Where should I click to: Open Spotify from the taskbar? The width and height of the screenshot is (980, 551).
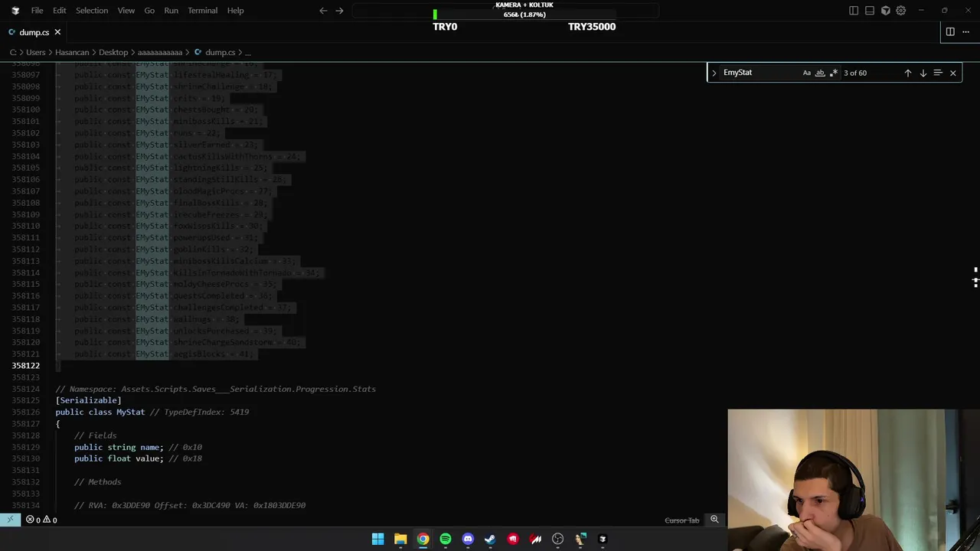(446, 539)
